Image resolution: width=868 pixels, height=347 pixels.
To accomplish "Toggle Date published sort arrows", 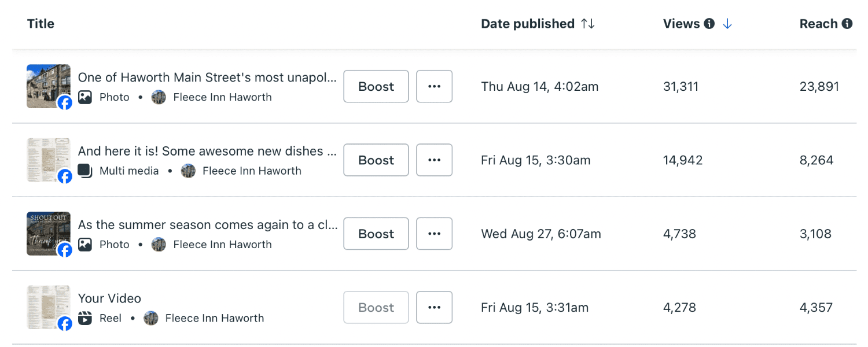I will point(588,24).
